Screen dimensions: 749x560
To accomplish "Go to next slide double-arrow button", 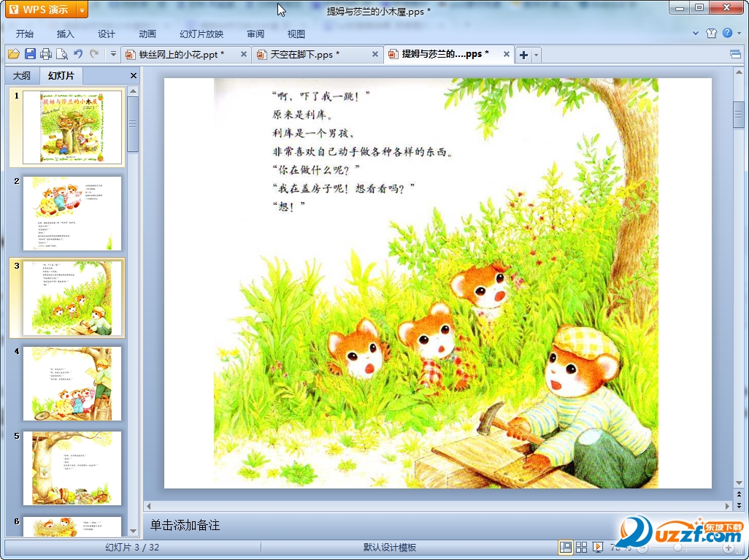I will click(x=739, y=505).
